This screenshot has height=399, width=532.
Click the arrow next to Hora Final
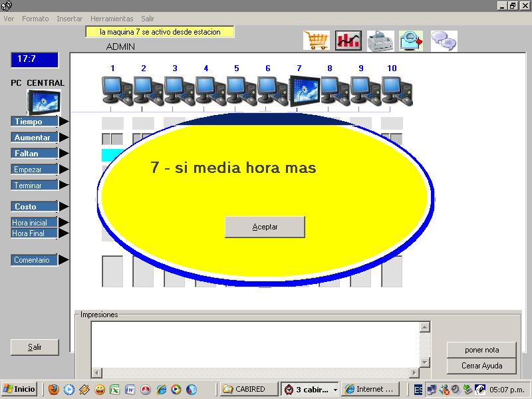point(64,233)
